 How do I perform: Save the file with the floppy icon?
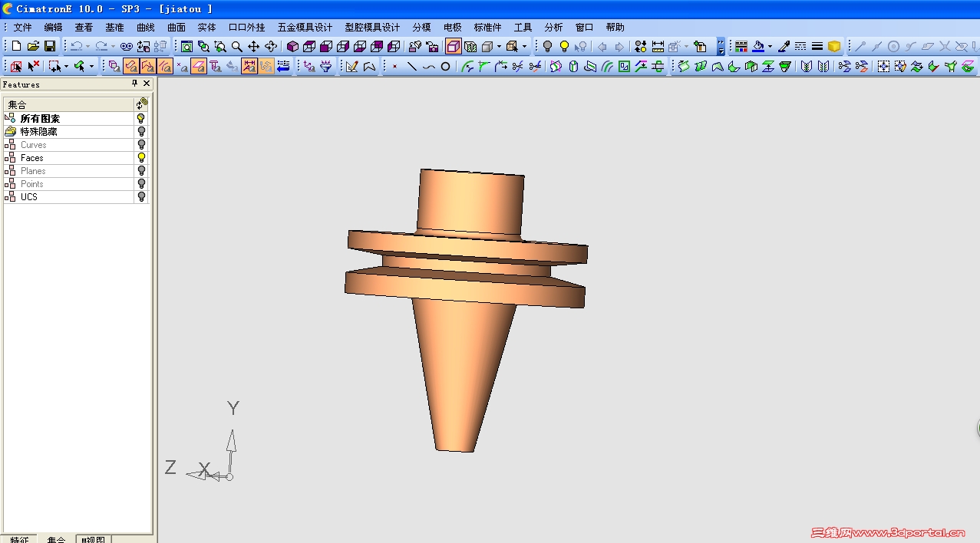[50, 46]
